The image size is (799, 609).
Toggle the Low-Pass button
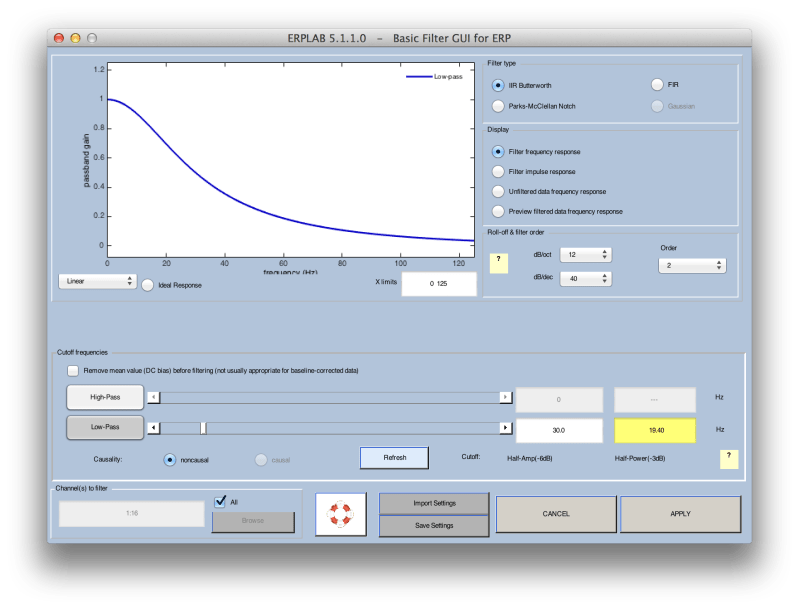coord(105,428)
